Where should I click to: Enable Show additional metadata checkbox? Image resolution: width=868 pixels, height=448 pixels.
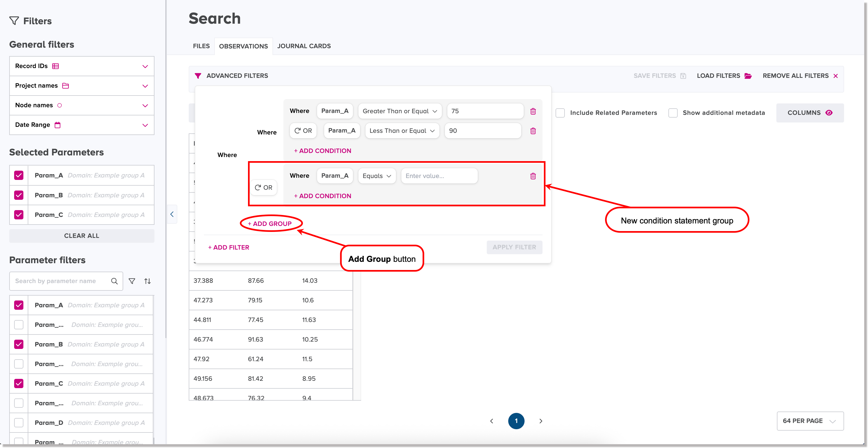(x=673, y=113)
